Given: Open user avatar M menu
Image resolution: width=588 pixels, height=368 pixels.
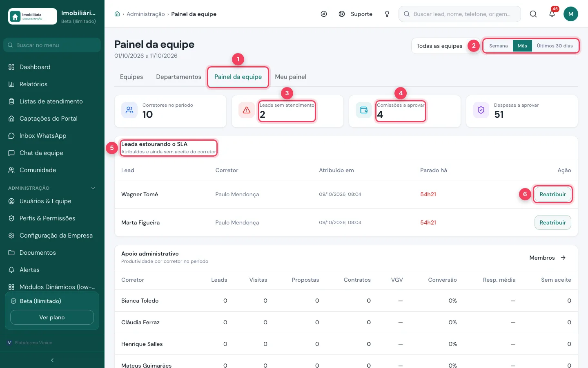Looking at the screenshot, I should [x=571, y=14].
